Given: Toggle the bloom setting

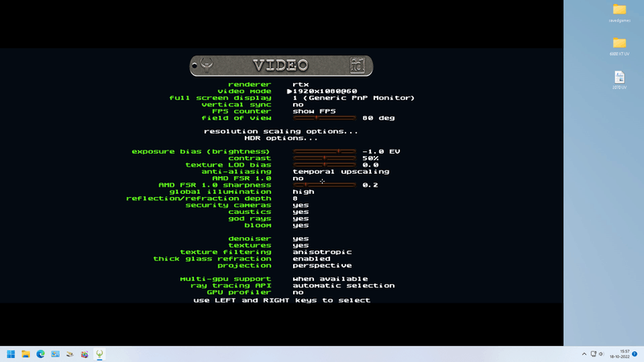Looking at the screenshot, I should (x=300, y=225).
